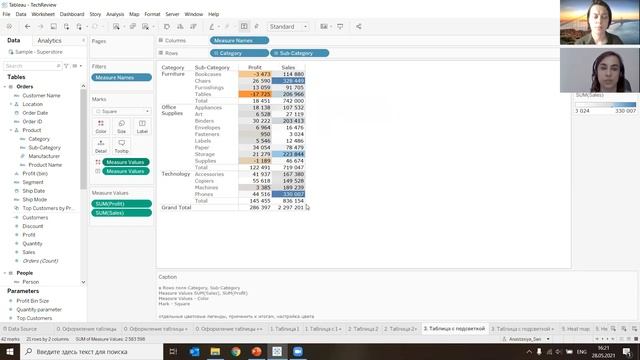Open the Color card in Marks
This screenshot has height=360, width=640.
pyautogui.click(x=101, y=127)
